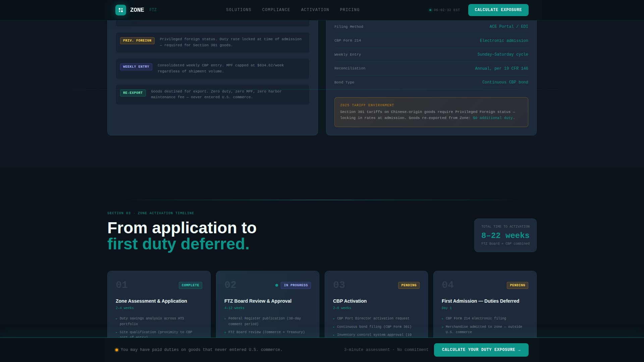This screenshot has height=362, width=644.
Task: Click the CBP Form 214 row label
Action: click(x=347, y=41)
